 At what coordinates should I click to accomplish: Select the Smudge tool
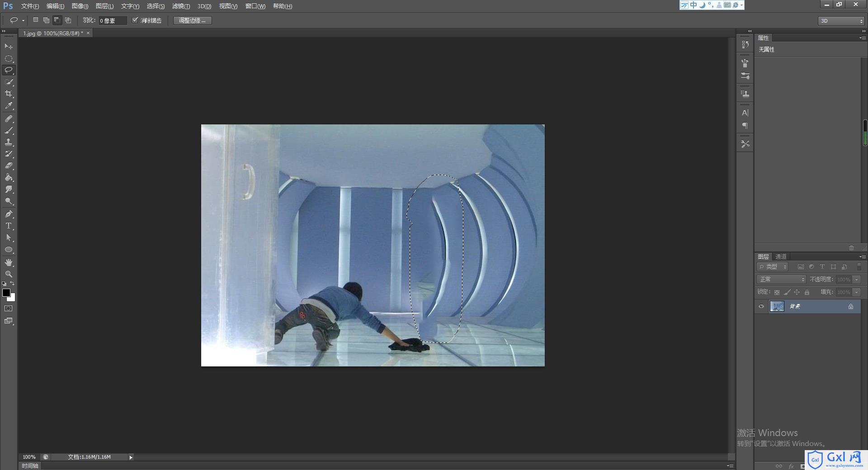click(9, 189)
